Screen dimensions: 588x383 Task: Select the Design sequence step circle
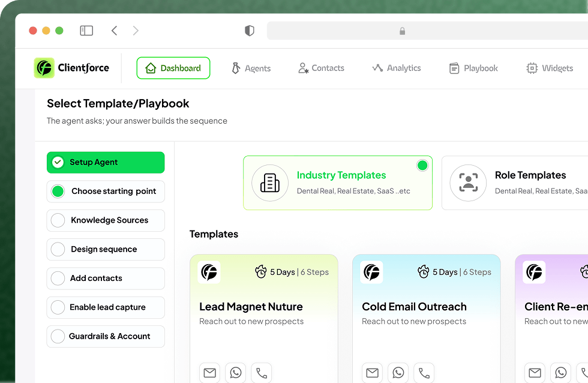pyautogui.click(x=58, y=249)
